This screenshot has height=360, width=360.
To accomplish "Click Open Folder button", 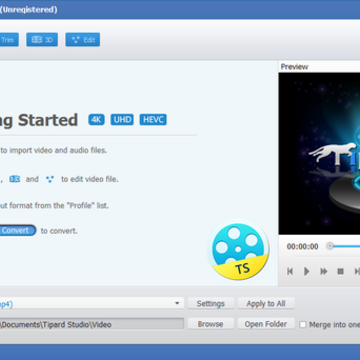I will pyautogui.click(x=266, y=324).
